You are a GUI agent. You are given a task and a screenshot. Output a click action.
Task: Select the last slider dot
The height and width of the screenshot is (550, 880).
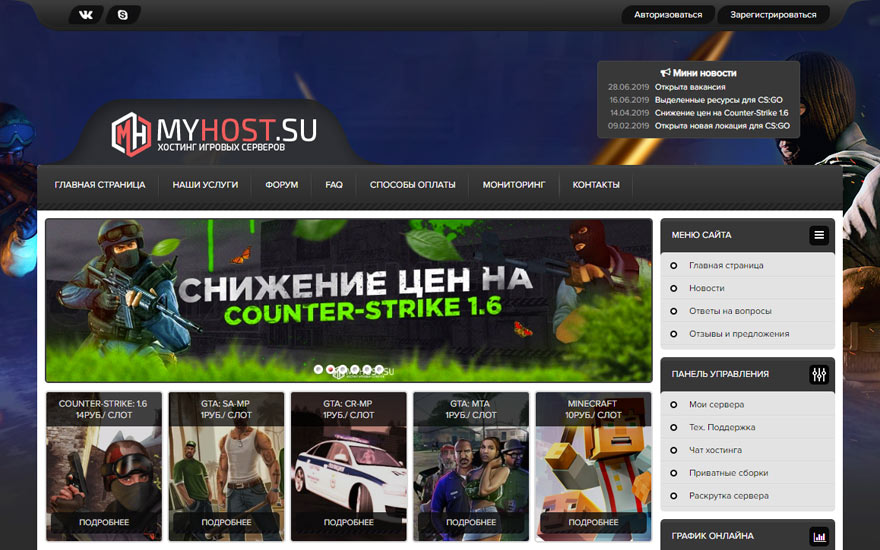click(x=379, y=369)
